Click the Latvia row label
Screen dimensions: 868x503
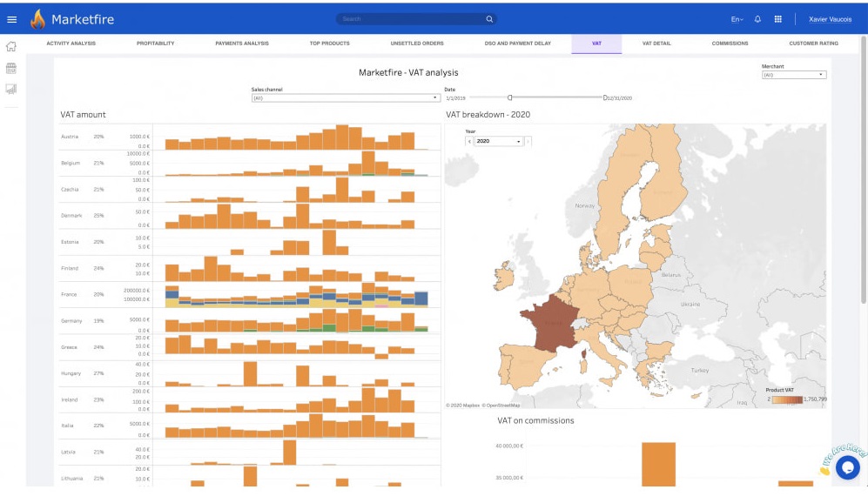[x=68, y=453]
